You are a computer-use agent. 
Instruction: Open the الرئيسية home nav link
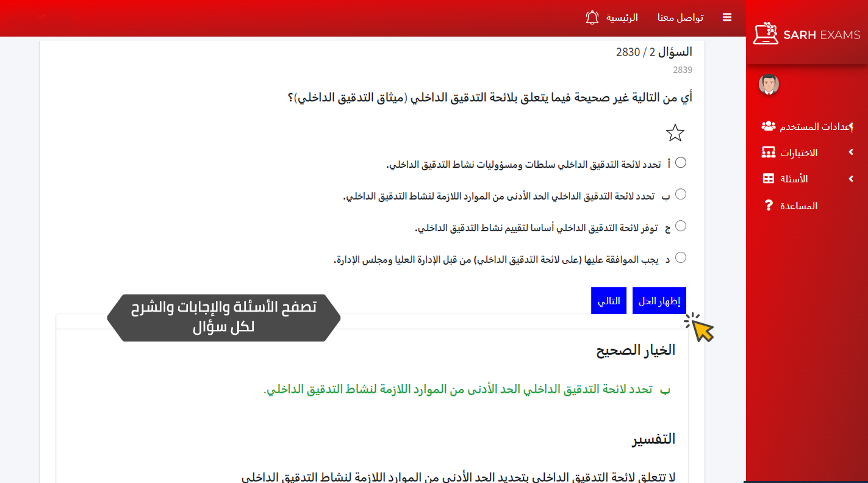point(622,18)
